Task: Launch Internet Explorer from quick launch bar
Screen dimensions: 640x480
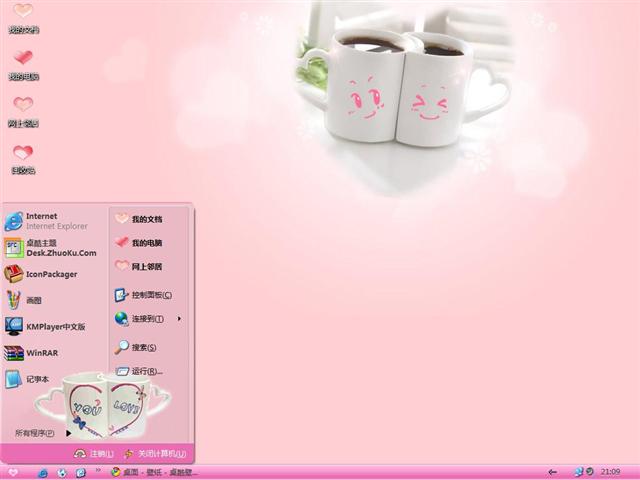Action: tap(42, 473)
